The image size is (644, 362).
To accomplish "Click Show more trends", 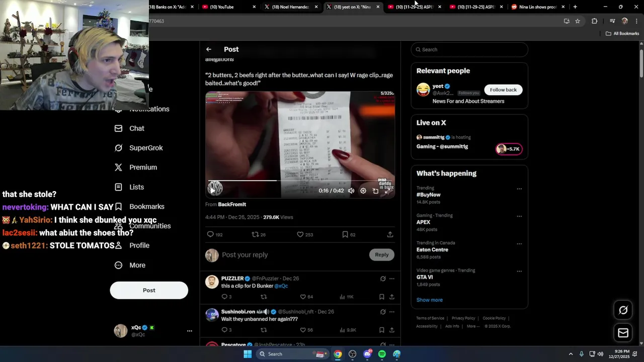I will pyautogui.click(x=429, y=300).
